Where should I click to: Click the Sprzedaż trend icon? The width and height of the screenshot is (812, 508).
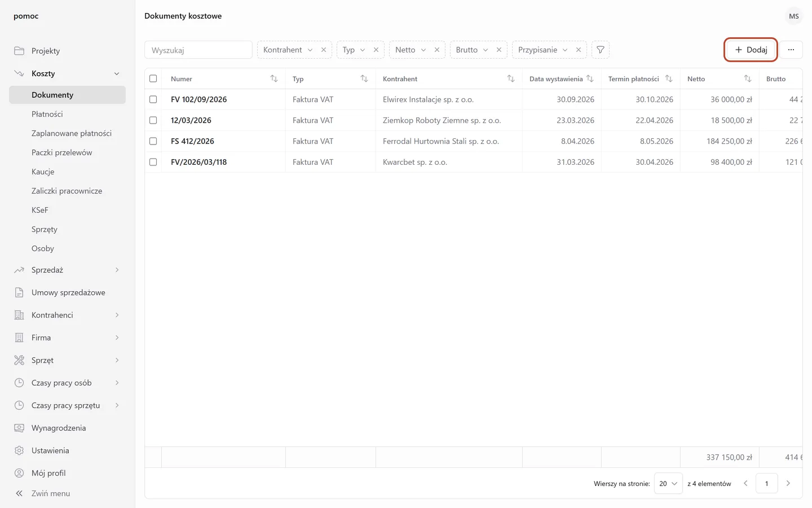pos(19,270)
